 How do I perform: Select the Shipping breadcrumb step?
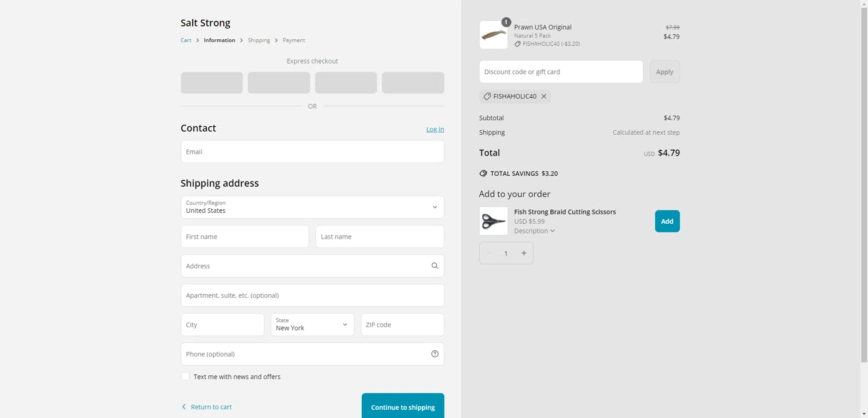click(x=259, y=40)
